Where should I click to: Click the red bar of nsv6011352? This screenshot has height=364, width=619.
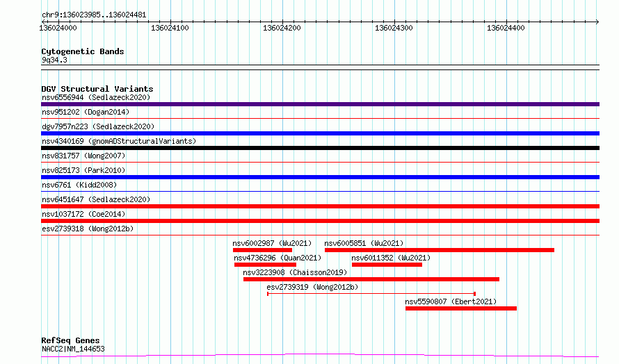tap(387, 265)
